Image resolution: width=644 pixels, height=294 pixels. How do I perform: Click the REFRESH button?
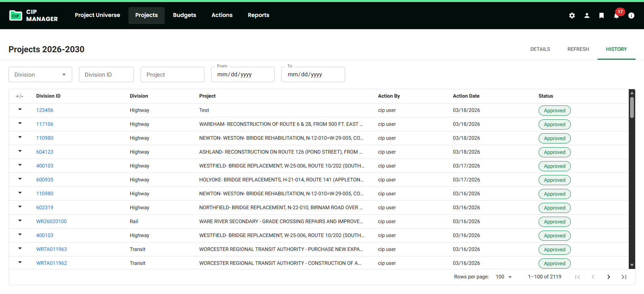coord(578,49)
